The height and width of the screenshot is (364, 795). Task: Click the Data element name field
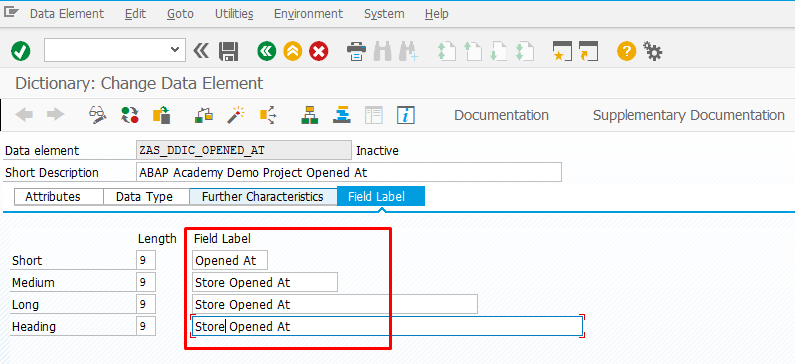pyautogui.click(x=244, y=151)
